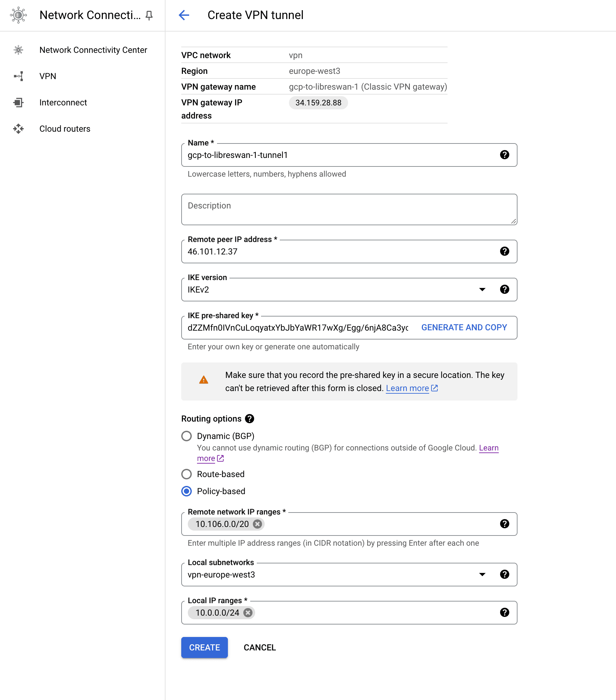
Task: Show help for Routing options
Action: 250,419
